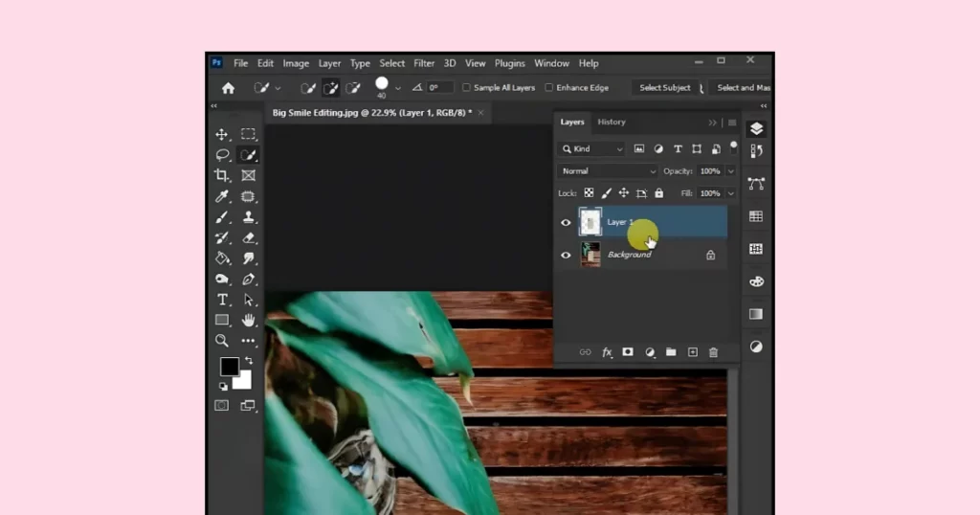Enable Sample All Layers checkbox

pyautogui.click(x=466, y=88)
